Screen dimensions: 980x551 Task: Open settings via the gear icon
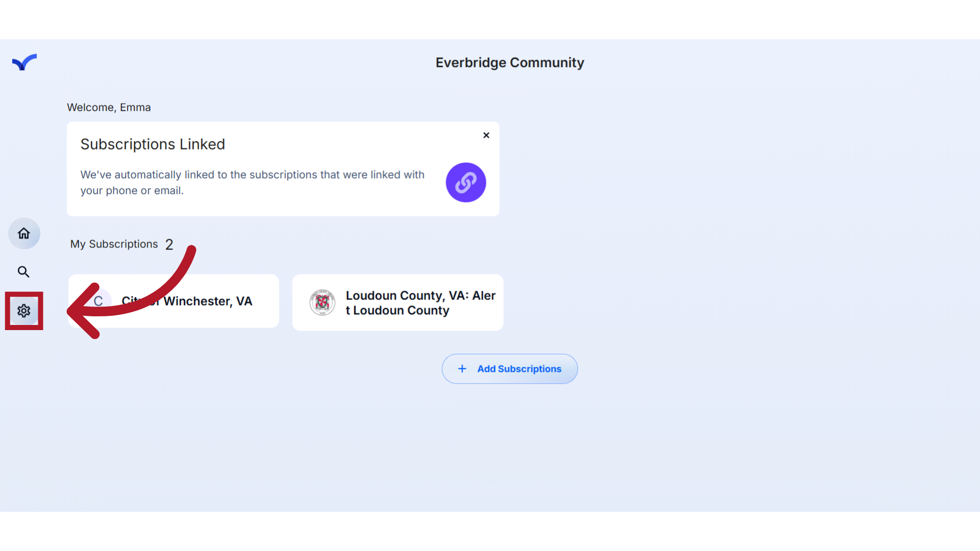click(x=24, y=311)
